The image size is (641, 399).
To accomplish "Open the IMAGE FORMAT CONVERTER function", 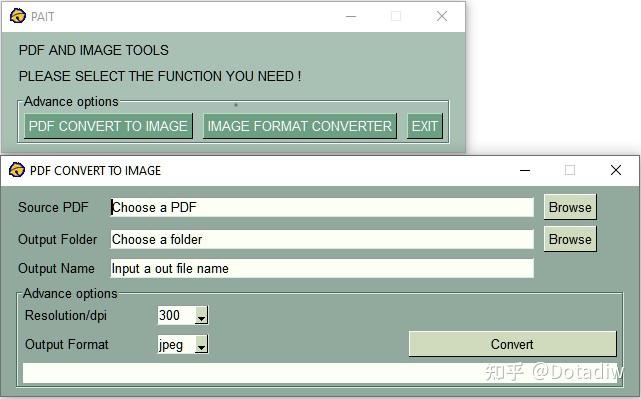I will click(x=300, y=126).
